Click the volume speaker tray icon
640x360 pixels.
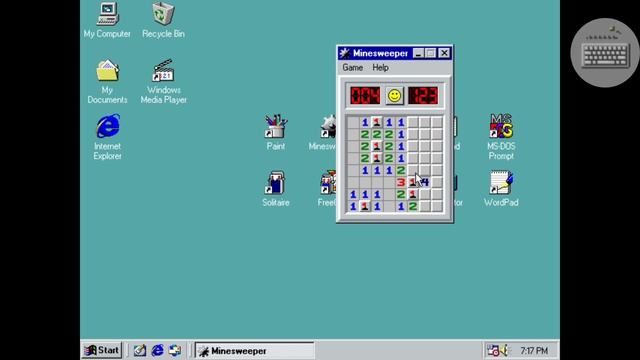point(504,350)
